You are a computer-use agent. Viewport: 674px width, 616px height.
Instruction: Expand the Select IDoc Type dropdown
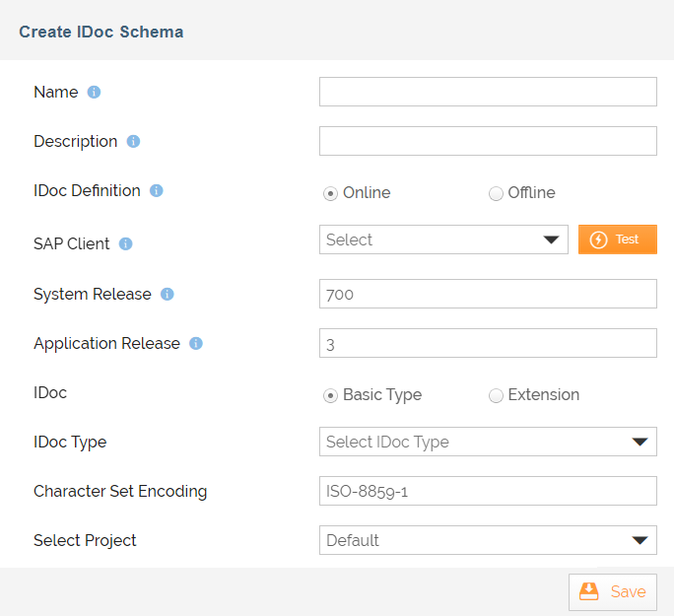(488, 442)
